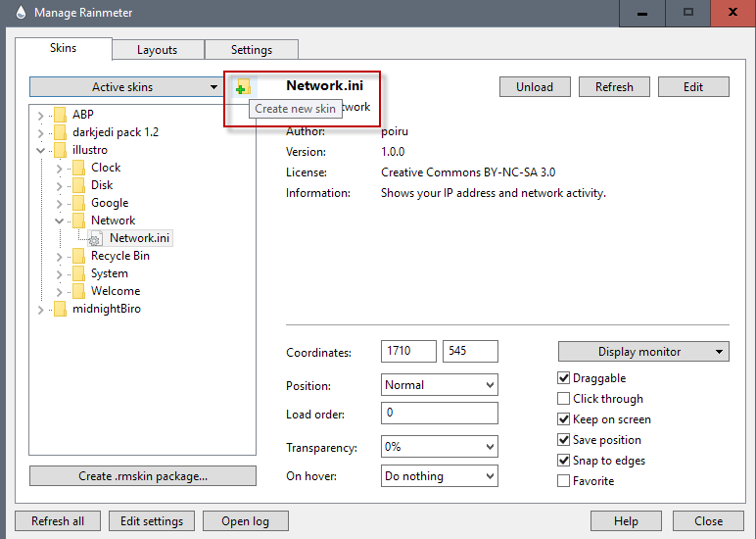Click the Help button
This screenshot has height=539, width=756.
pyautogui.click(x=626, y=521)
